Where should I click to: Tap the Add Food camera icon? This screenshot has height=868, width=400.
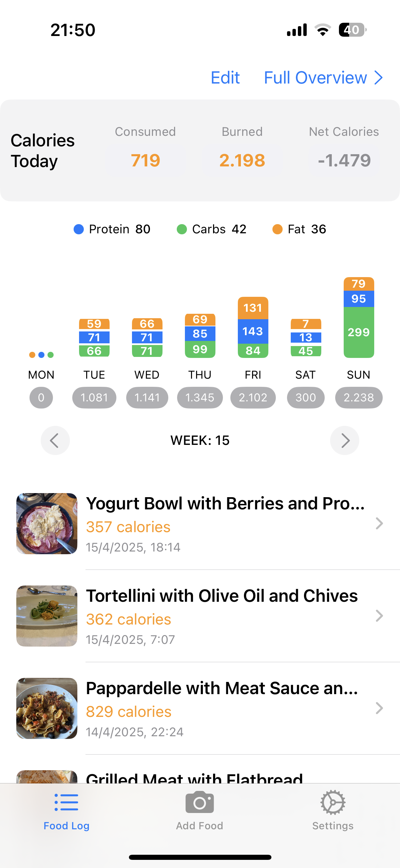tap(199, 803)
